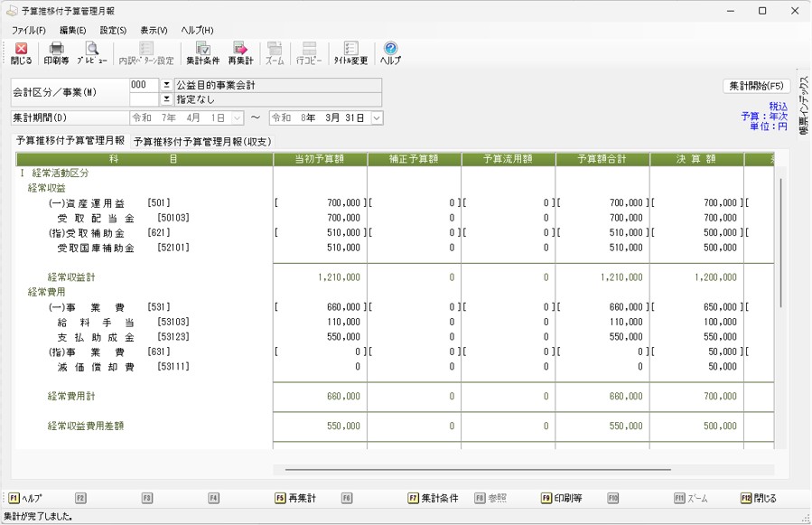Open the end date 令和8年3月31日 dropdown
Screen dimensions: 812x525
pyautogui.click(x=377, y=118)
